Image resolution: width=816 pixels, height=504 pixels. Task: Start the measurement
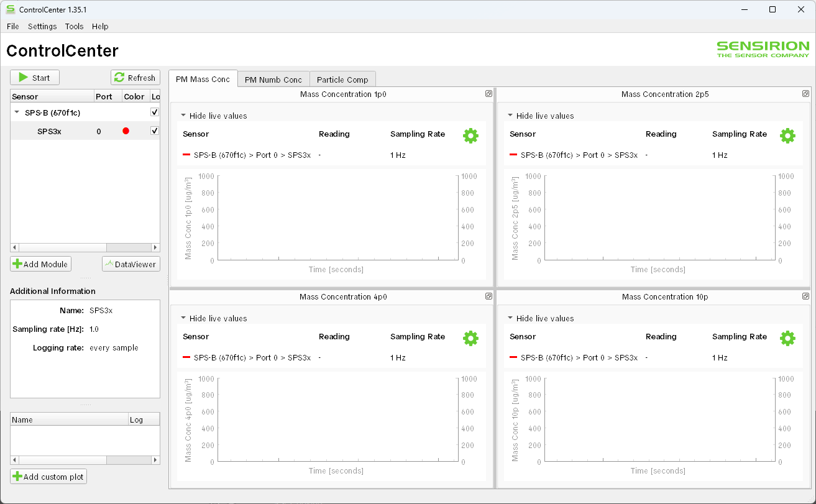[x=35, y=78]
